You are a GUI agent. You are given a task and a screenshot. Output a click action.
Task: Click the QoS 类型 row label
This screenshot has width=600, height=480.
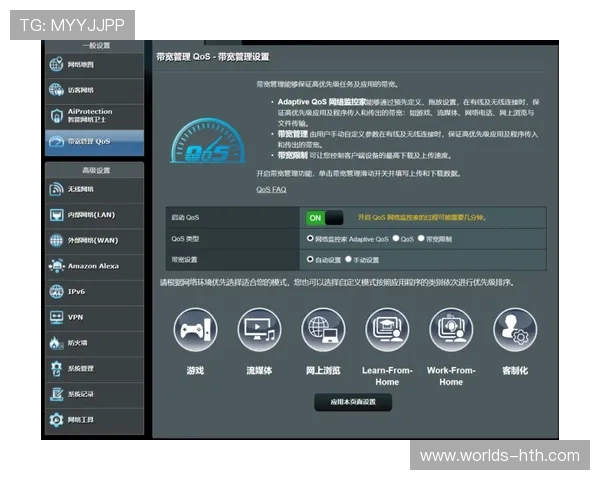pos(185,239)
